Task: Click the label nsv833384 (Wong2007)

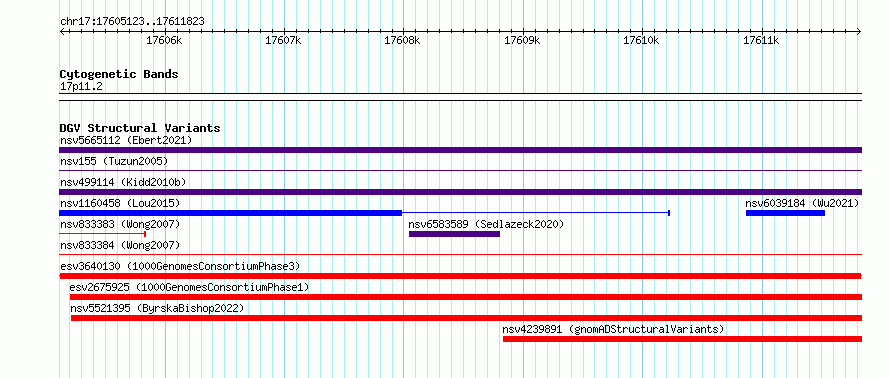Action: [120, 245]
